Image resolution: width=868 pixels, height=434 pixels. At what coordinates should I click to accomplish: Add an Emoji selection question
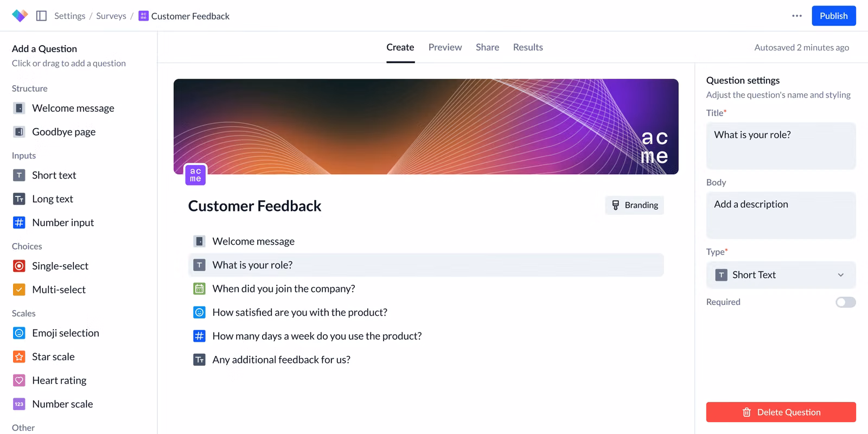(65, 333)
